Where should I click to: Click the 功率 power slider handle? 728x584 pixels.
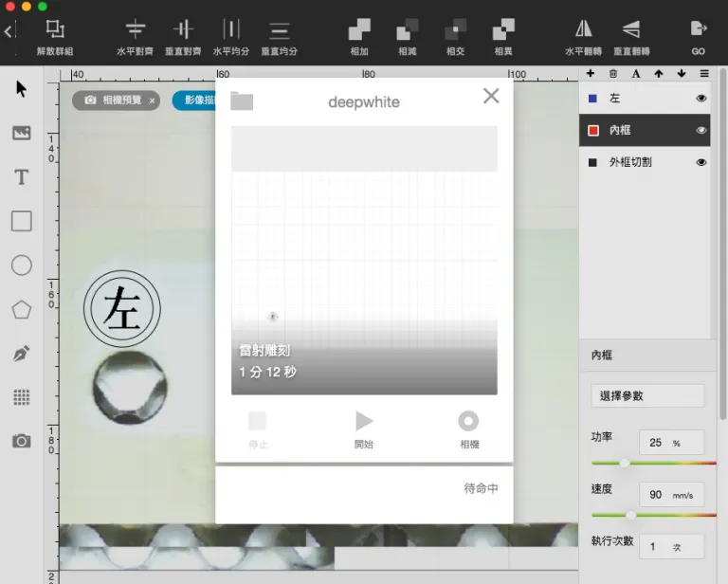point(625,463)
